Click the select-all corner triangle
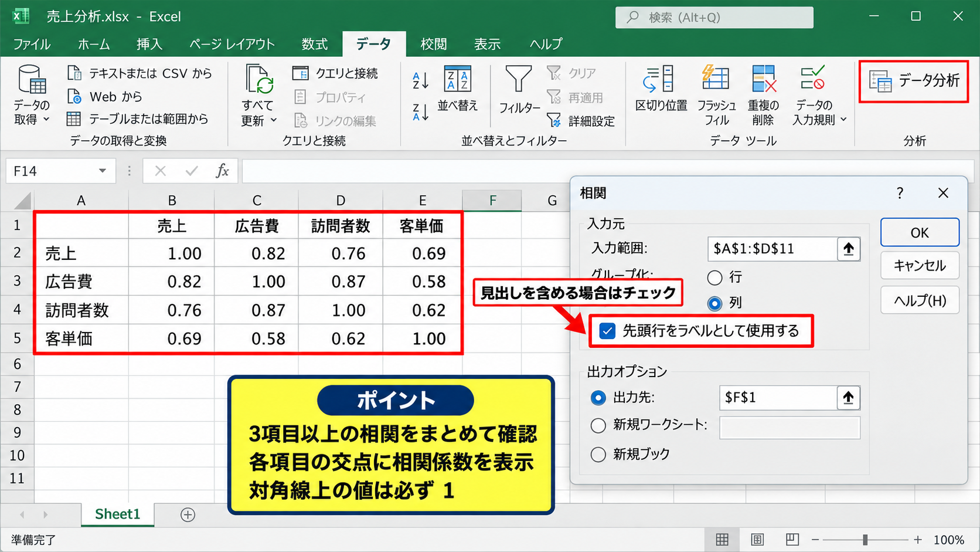 [22, 201]
